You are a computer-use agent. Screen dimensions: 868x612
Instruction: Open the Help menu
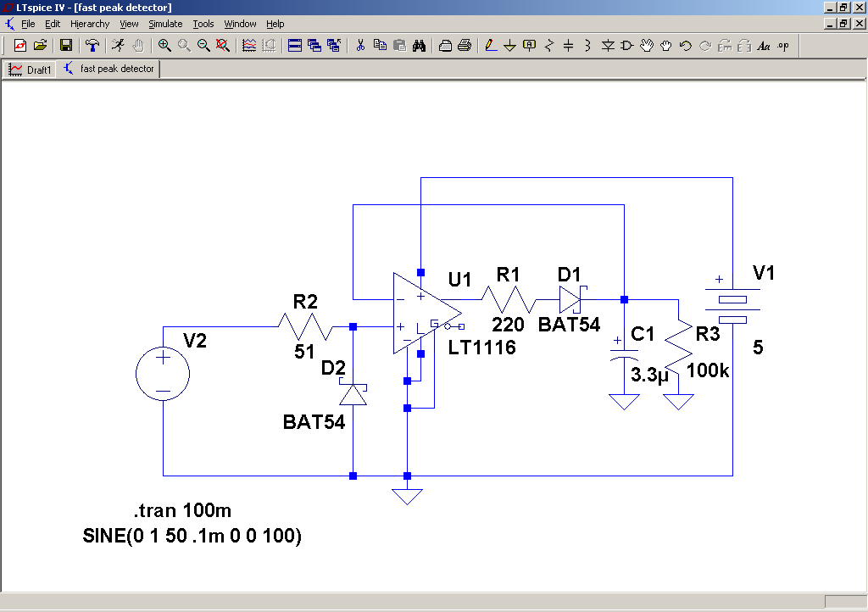[x=275, y=24]
